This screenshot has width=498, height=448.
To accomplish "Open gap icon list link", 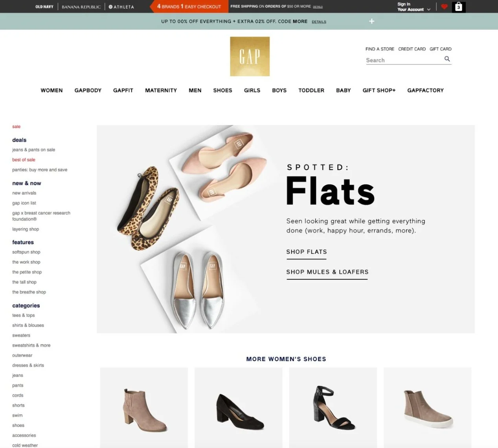I will 24,203.
